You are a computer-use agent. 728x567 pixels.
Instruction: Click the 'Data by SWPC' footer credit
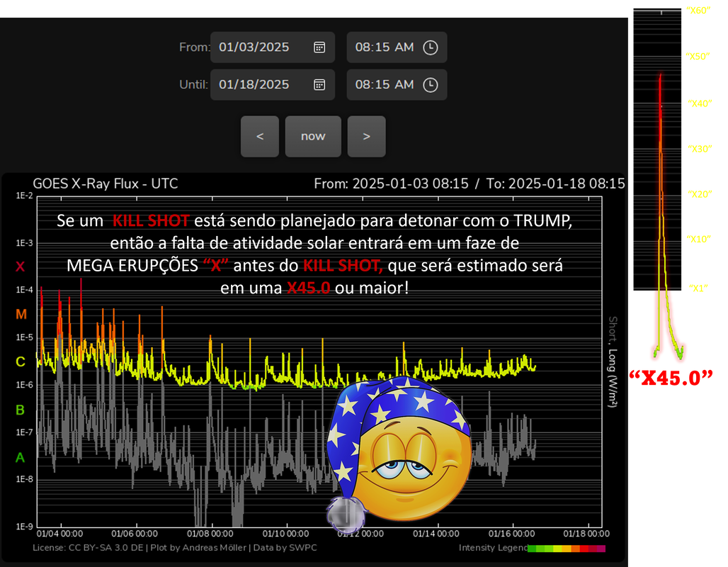[285, 548]
